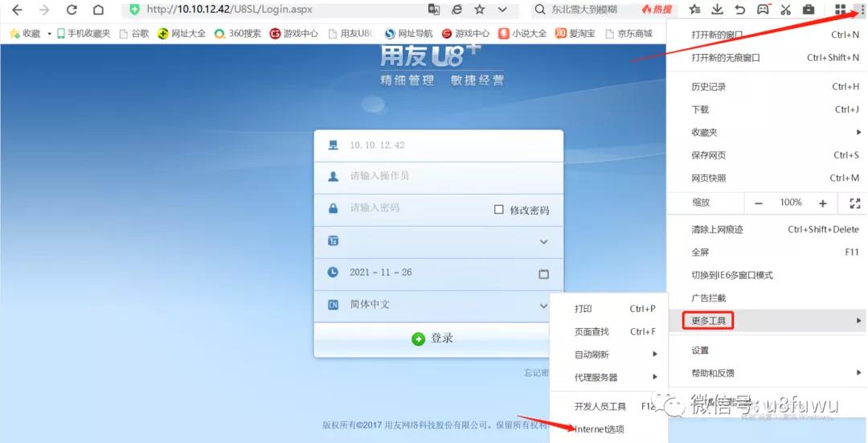Open the 爱淘宝 bookmark
The width and height of the screenshot is (868, 443).
[x=575, y=33]
